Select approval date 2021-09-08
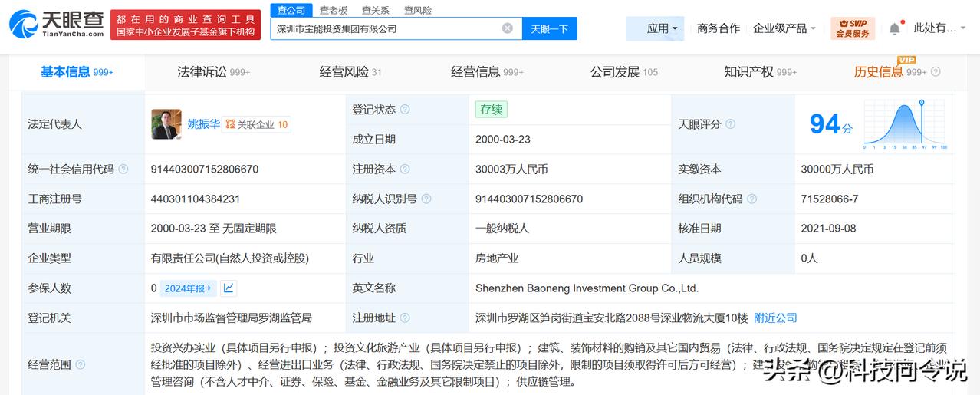The width and height of the screenshot is (980, 395). click(x=828, y=229)
